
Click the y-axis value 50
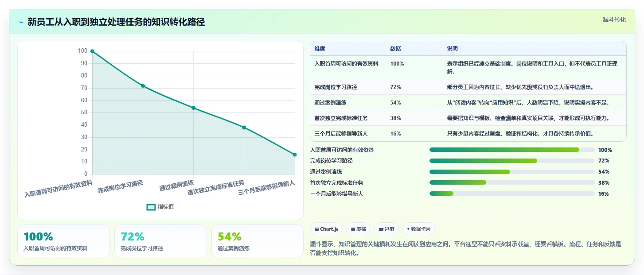point(84,112)
